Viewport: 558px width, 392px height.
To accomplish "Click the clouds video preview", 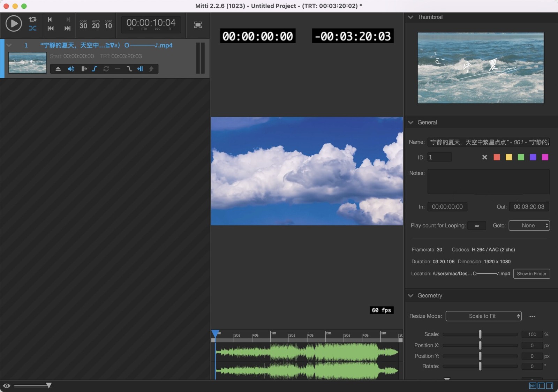I will coord(307,171).
